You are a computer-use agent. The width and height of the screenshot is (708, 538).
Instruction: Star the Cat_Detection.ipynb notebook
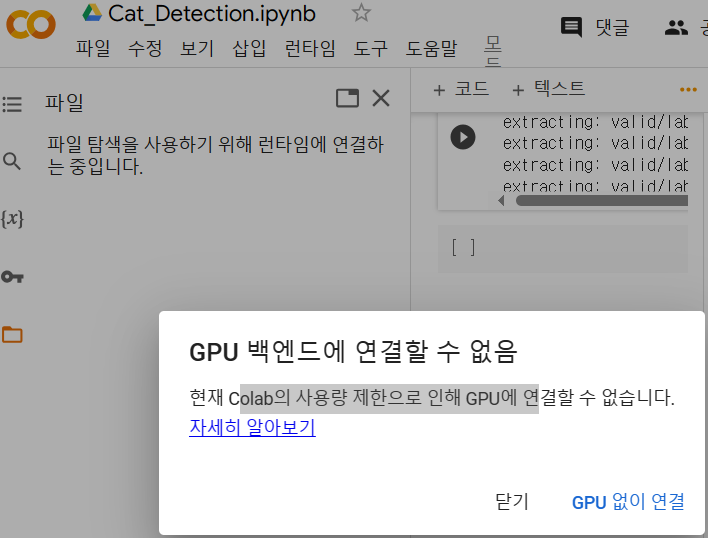tap(361, 13)
